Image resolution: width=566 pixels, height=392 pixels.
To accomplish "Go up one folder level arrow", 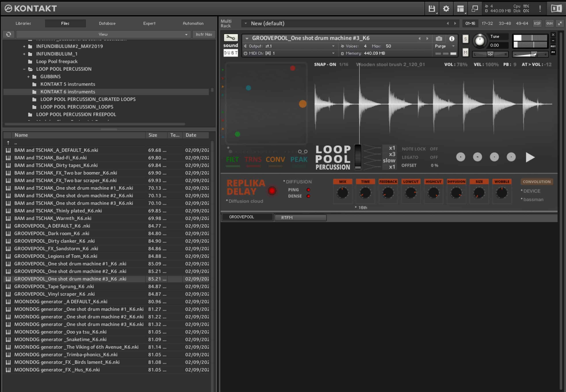I will point(8,143).
